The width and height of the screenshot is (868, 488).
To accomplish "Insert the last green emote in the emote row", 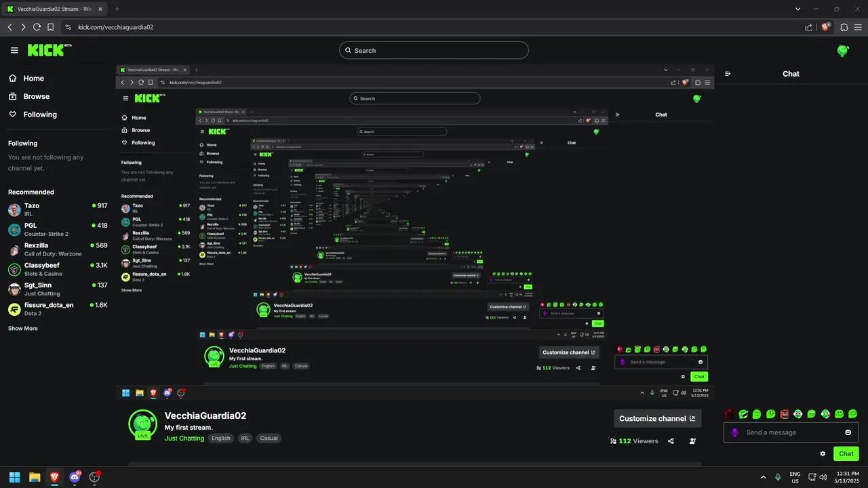I will coord(852,413).
